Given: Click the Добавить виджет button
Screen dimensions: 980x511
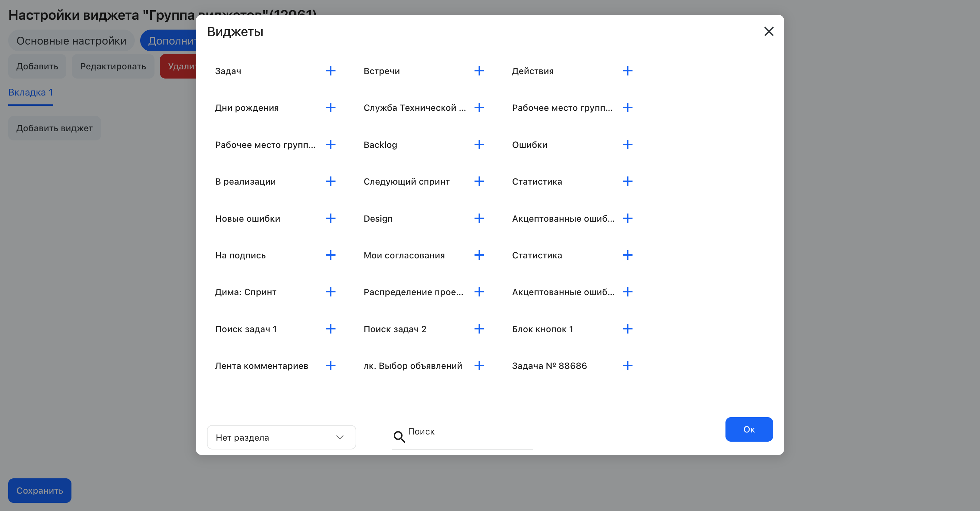Looking at the screenshot, I should (x=54, y=128).
